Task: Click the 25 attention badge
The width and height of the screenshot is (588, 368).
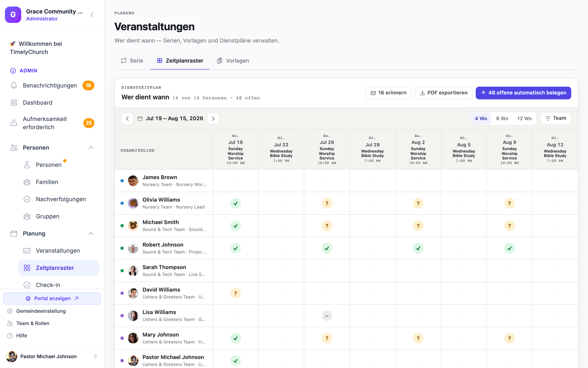Action: point(89,123)
